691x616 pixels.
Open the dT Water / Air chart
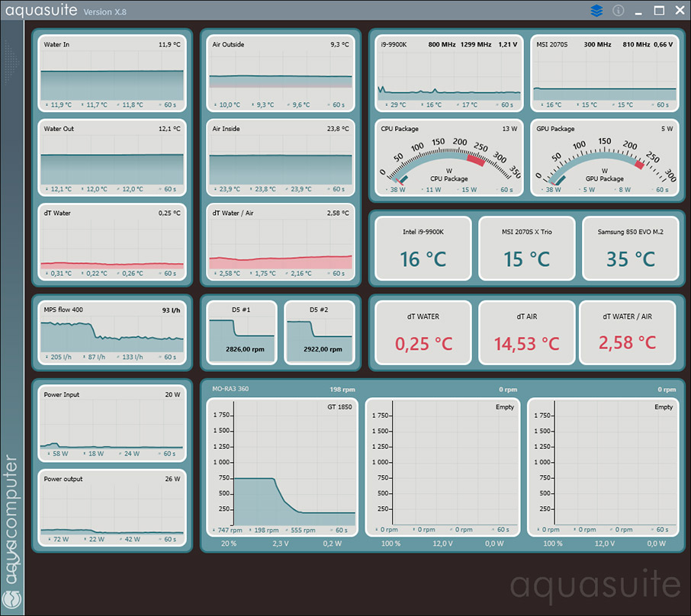coord(281,242)
